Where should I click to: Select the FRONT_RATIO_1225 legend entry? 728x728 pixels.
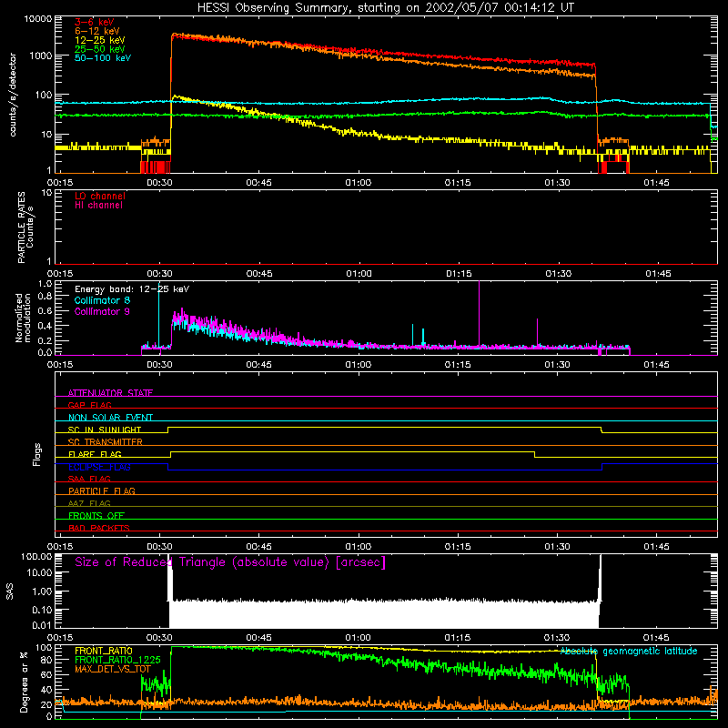[117, 660]
